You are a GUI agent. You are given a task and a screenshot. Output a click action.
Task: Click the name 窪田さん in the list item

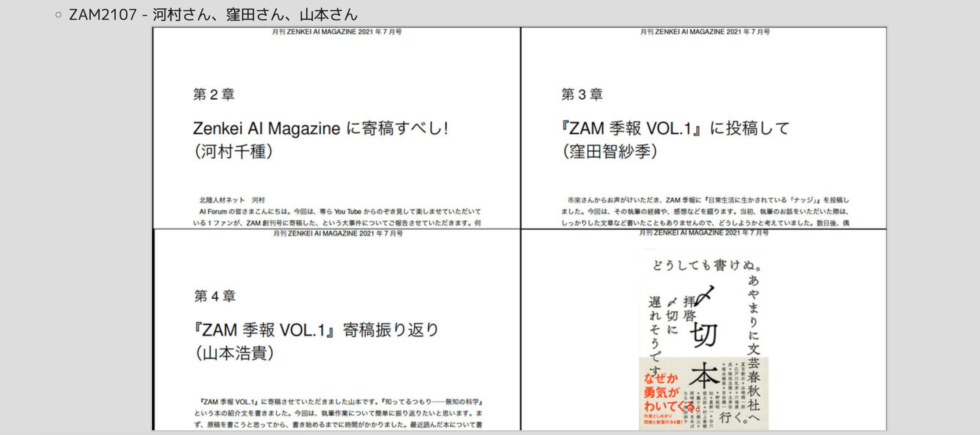click(x=255, y=15)
